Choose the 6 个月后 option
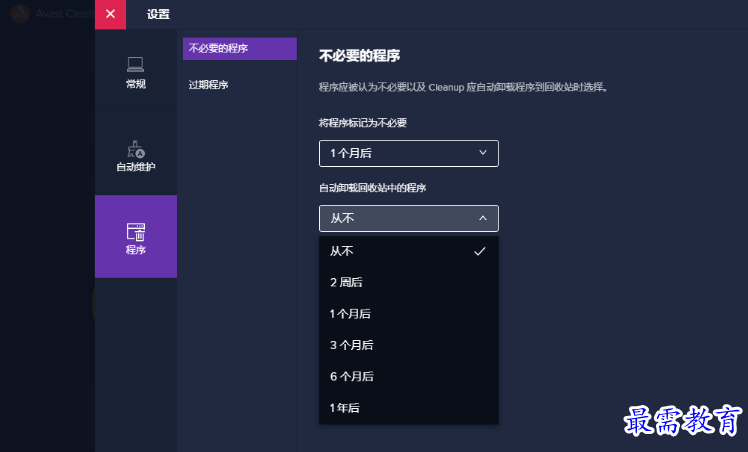The width and height of the screenshot is (748, 452). pyautogui.click(x=409, y=377)
